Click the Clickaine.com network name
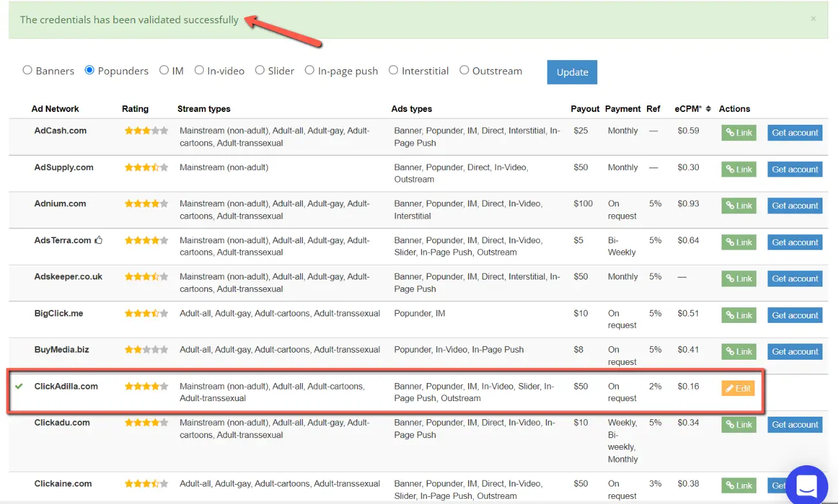The image size is (838, 504). pyautogui.click(x=63, y=484)
